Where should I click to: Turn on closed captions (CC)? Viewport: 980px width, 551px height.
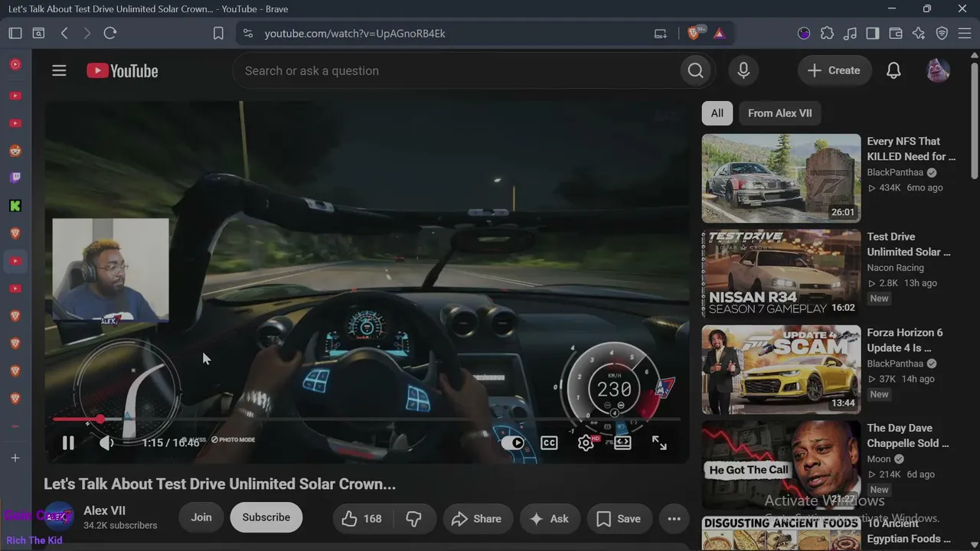click(x=549, y=442)
